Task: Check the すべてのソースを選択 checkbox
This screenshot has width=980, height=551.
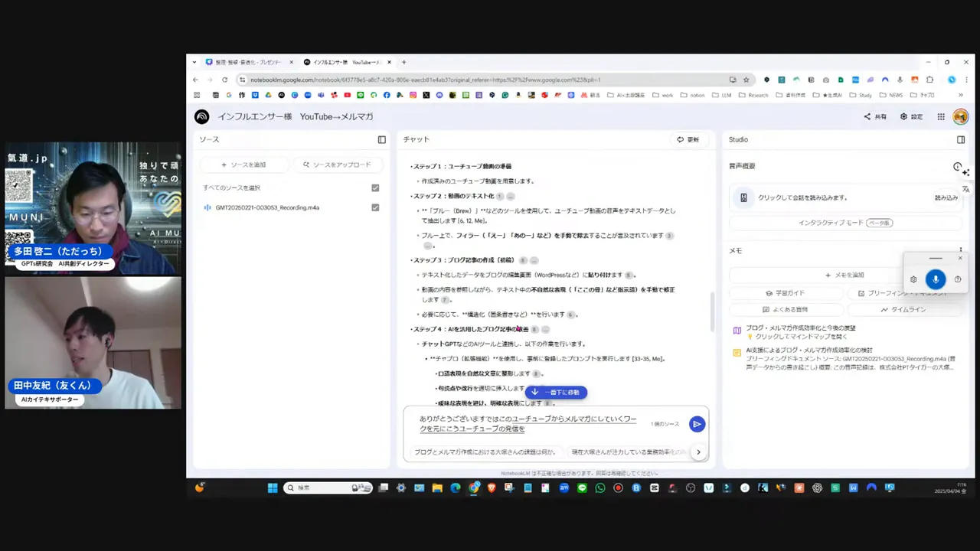Action: point(375,187)
